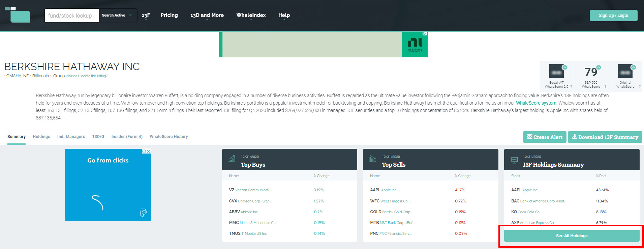Open MTB M&T Bank Corp link
This screenshot has width=644, height=249.
pos(392,223)
